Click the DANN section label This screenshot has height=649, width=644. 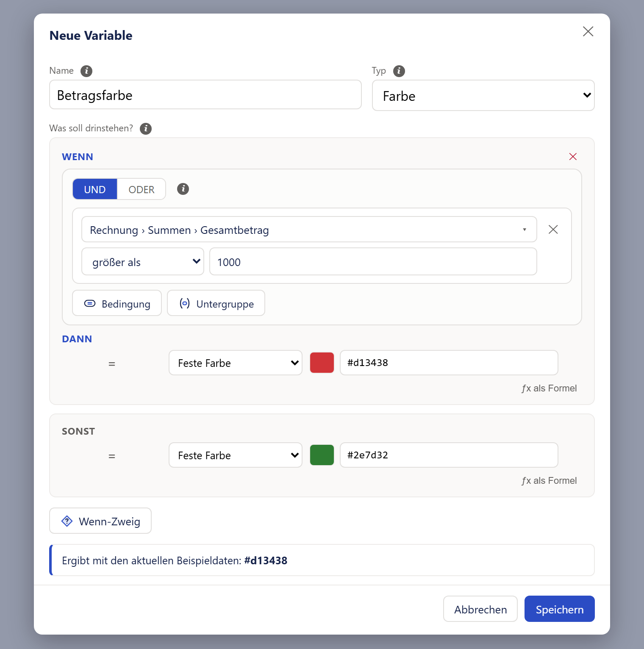pos(77,339)
